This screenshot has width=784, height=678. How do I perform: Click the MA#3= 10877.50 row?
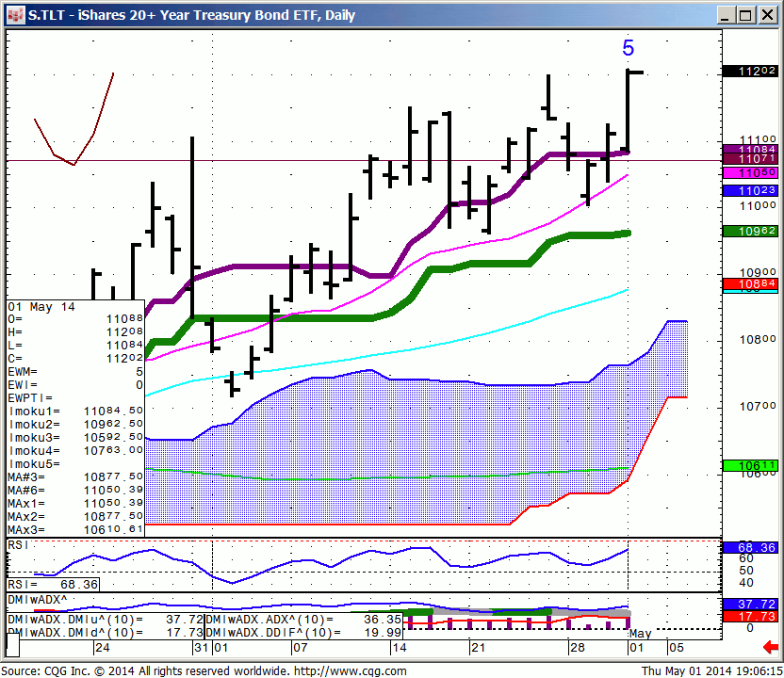(75, 477)
